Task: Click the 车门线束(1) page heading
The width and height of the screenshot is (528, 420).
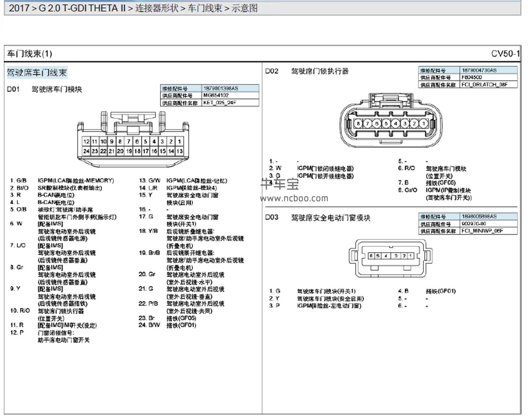Action: coord(30,54)
